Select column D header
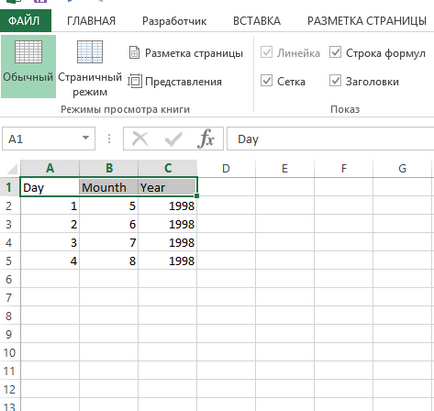Viewport: 434px width, 411px height. 226,168
